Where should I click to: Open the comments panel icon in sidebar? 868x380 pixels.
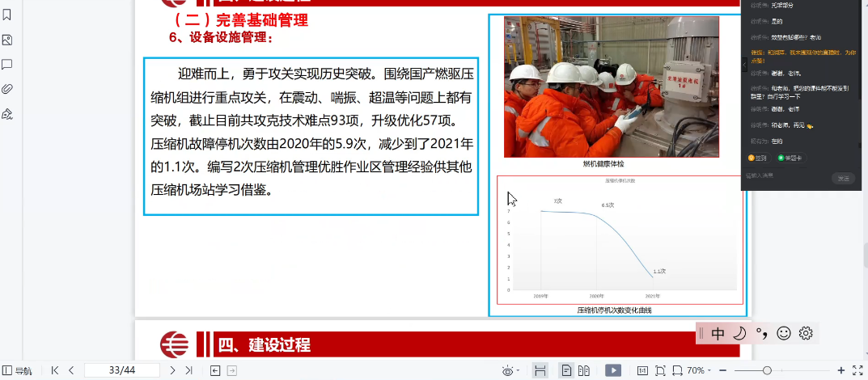coord(7,64)
